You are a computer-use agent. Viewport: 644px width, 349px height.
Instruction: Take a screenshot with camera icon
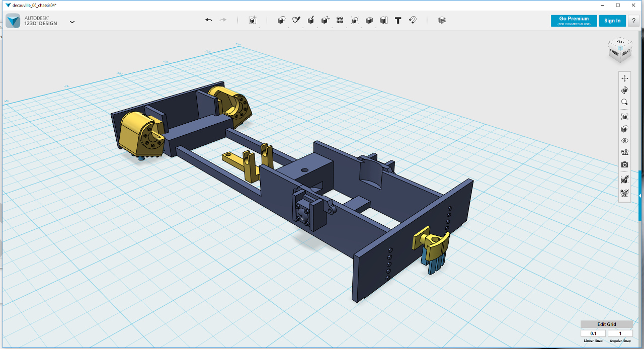pyautogui.click(x=625, y=164)
